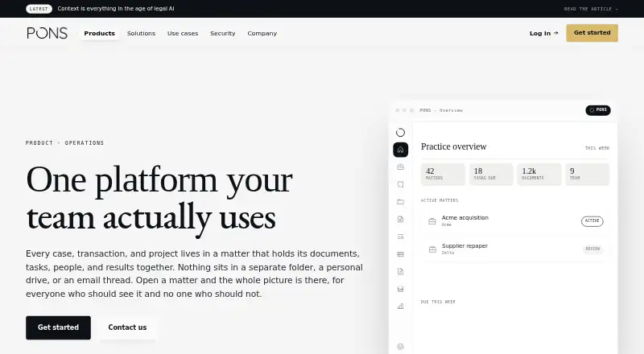The image size is (644, 354).
Task: Open the Supplier repaper matter row
Action: pos(515,249)
